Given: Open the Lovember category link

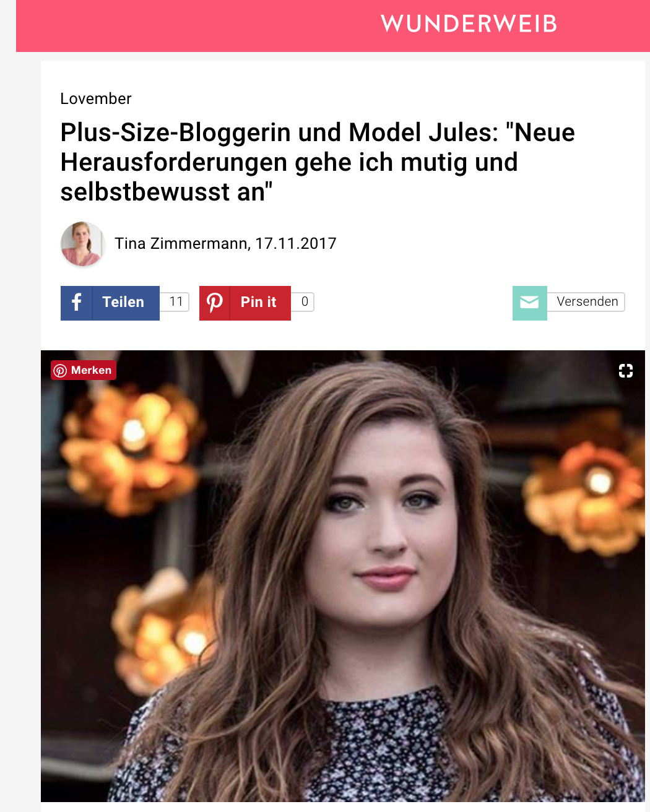Looking at the screenshot, I should 96,99.
